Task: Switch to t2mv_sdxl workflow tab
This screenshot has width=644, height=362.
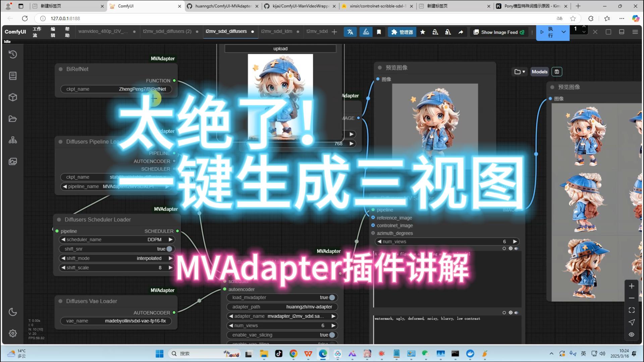Action: [317, 32]
